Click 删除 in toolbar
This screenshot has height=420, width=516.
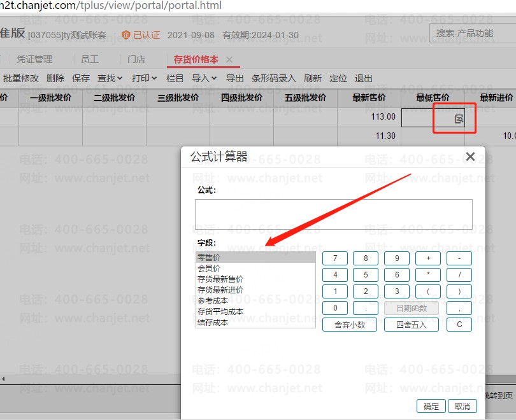click(55, 78)
